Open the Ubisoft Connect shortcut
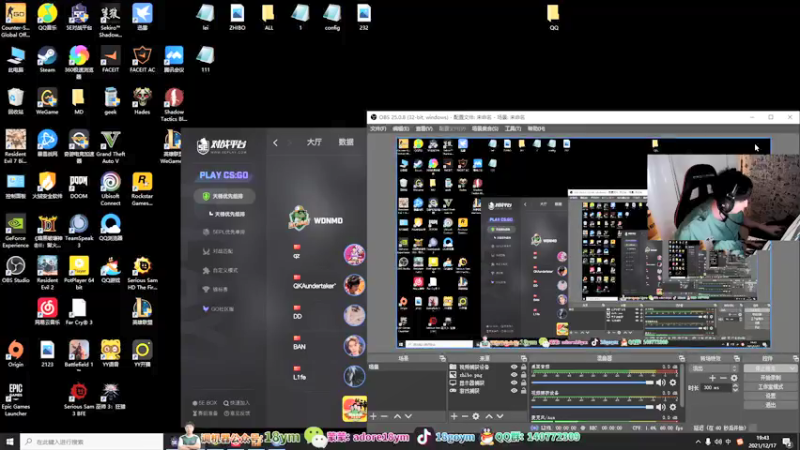 [x=110, y=189]
